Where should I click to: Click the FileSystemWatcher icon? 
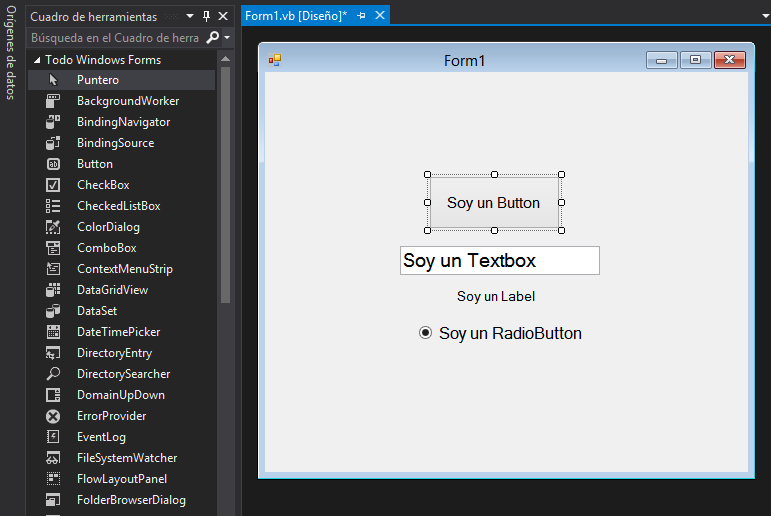pos(53,458)
